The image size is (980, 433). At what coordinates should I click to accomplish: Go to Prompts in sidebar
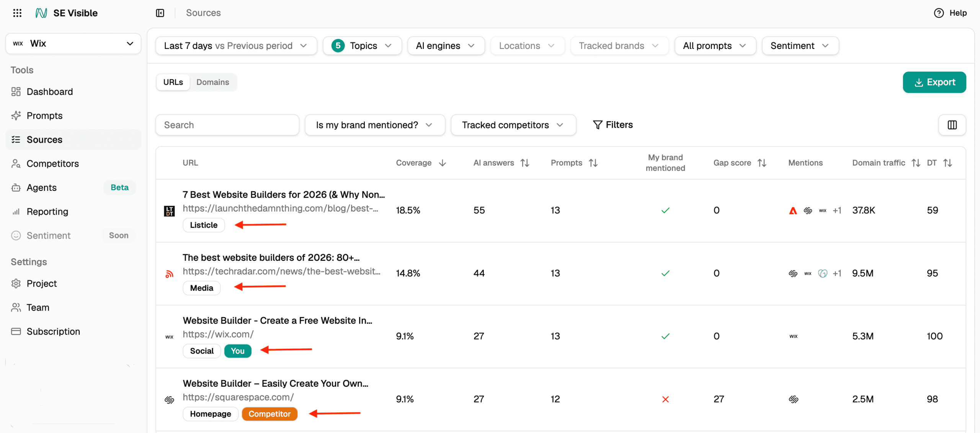tap(73, 116)
